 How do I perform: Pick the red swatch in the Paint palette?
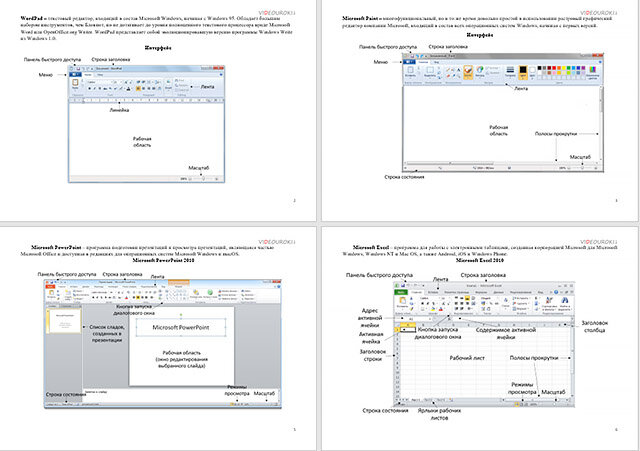(554, 68)
